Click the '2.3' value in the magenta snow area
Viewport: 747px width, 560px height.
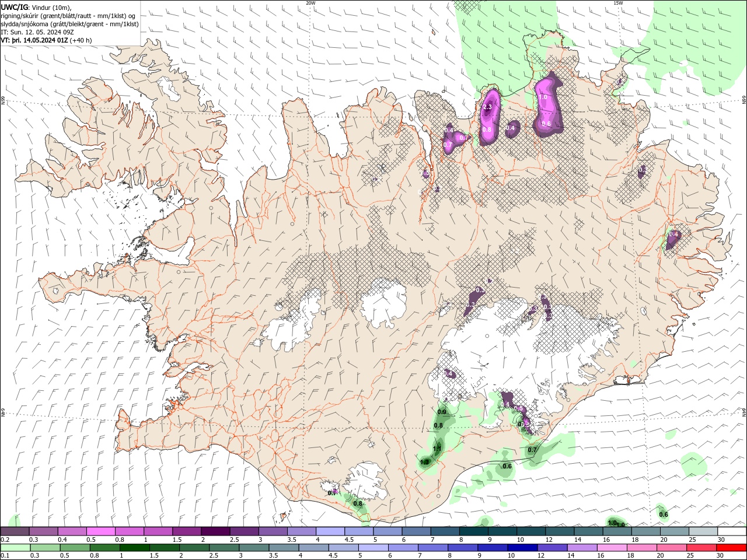(488, 107)
